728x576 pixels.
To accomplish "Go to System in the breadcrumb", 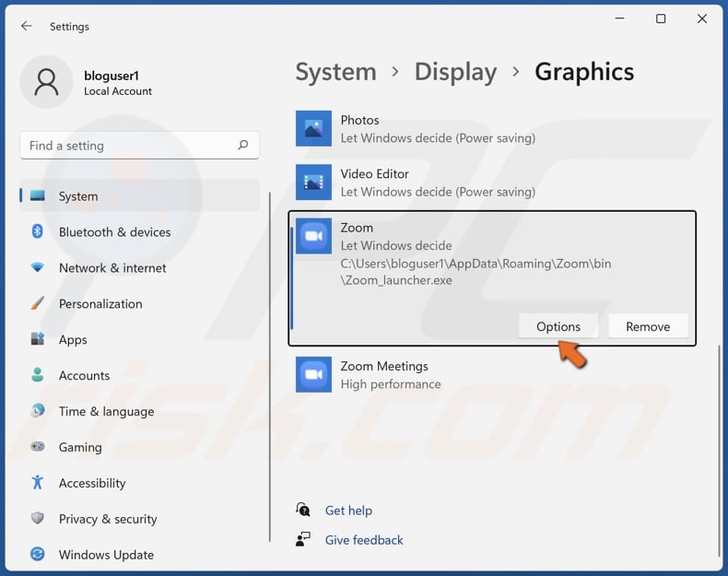I will [335, 72].
